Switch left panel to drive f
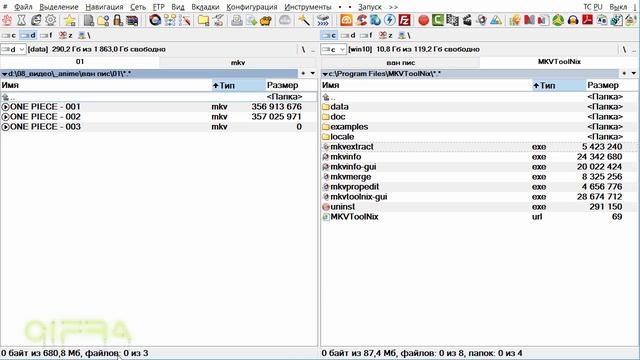 pyautogui.click(x=46, y=36)
